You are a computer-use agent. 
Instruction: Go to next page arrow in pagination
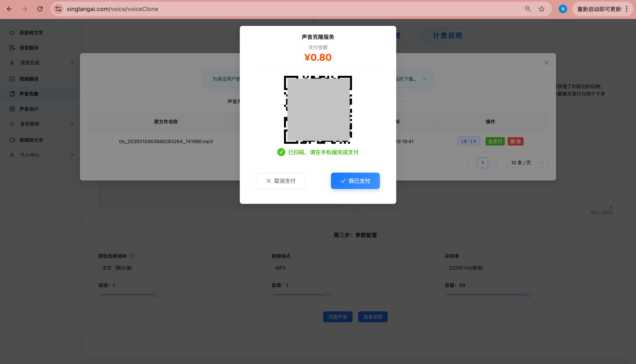click(x=496, y=163)
